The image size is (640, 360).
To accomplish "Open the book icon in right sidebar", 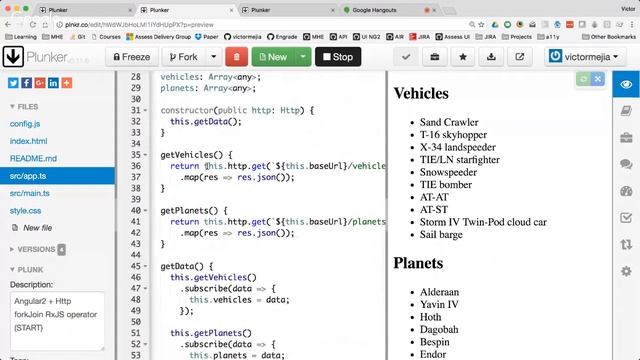I will 626,111.
